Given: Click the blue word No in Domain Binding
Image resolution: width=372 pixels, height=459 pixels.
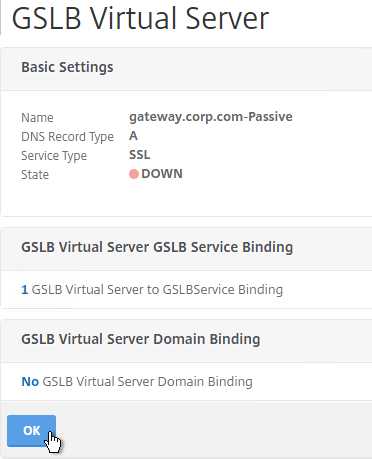Looking at the screenshot, I should [30, 382].
